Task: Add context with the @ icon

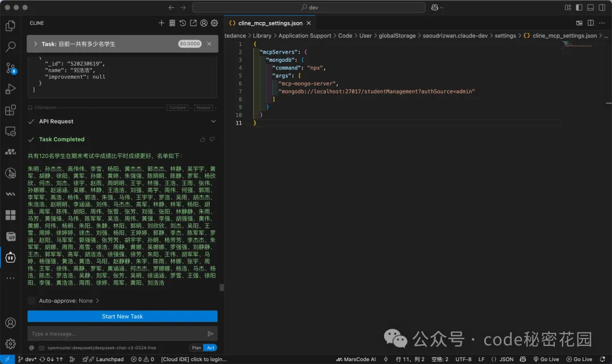Action: [31, 348]
